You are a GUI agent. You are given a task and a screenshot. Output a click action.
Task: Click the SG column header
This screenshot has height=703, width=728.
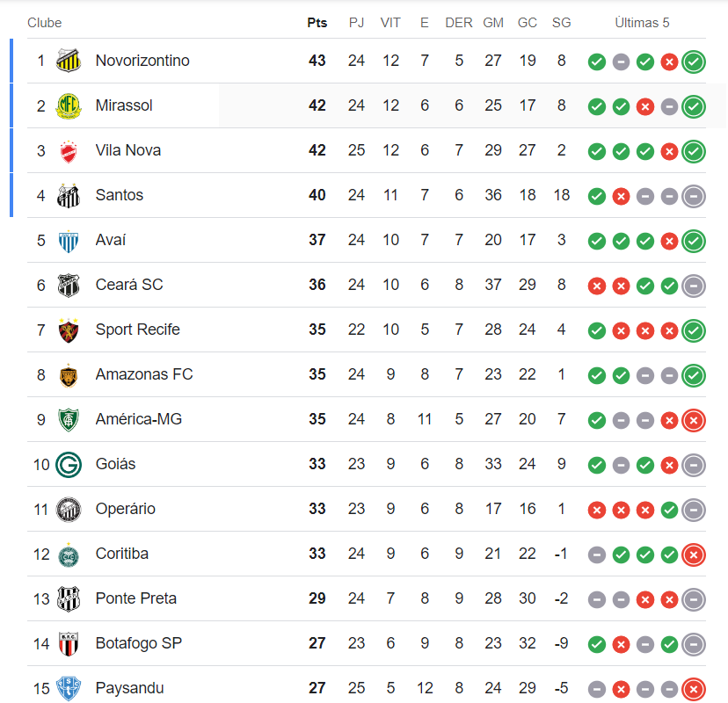(561, 23)
